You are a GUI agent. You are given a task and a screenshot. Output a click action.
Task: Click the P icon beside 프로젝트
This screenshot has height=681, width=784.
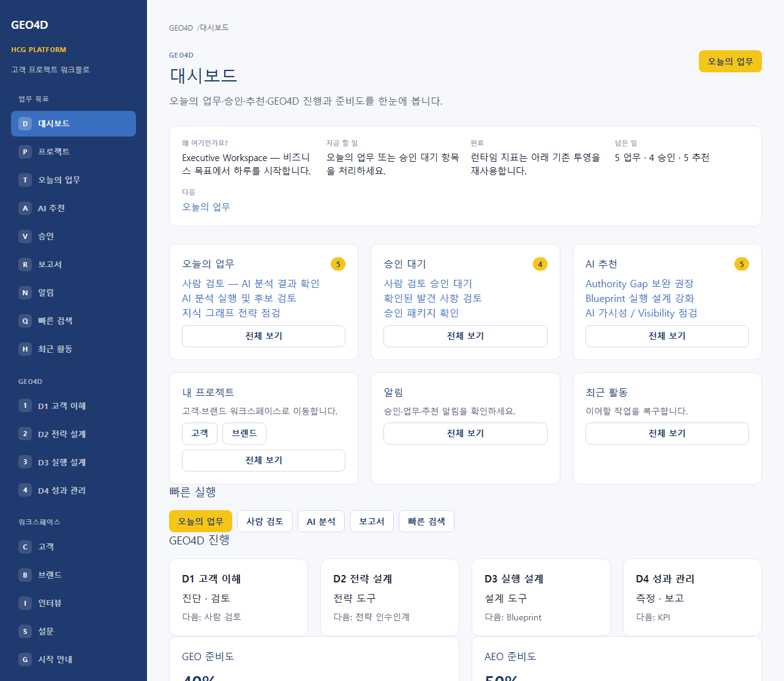pyautogui.click(x=25, y=152)
